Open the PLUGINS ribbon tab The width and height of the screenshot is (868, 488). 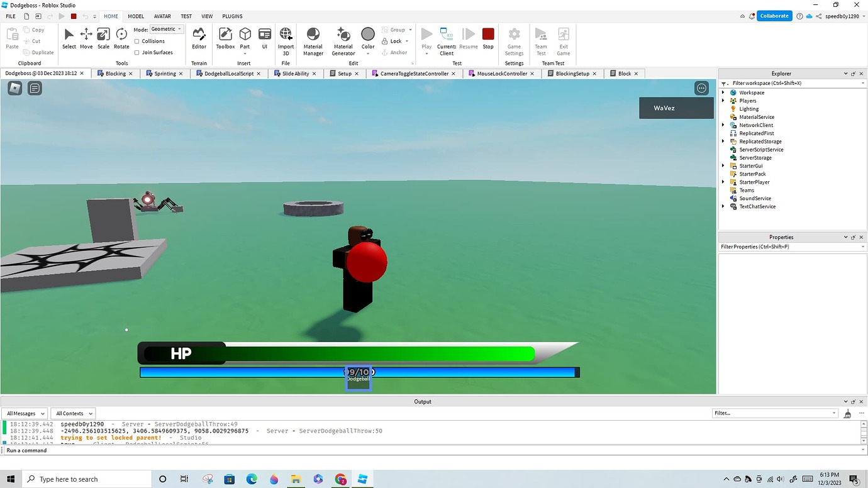point(232,16)
